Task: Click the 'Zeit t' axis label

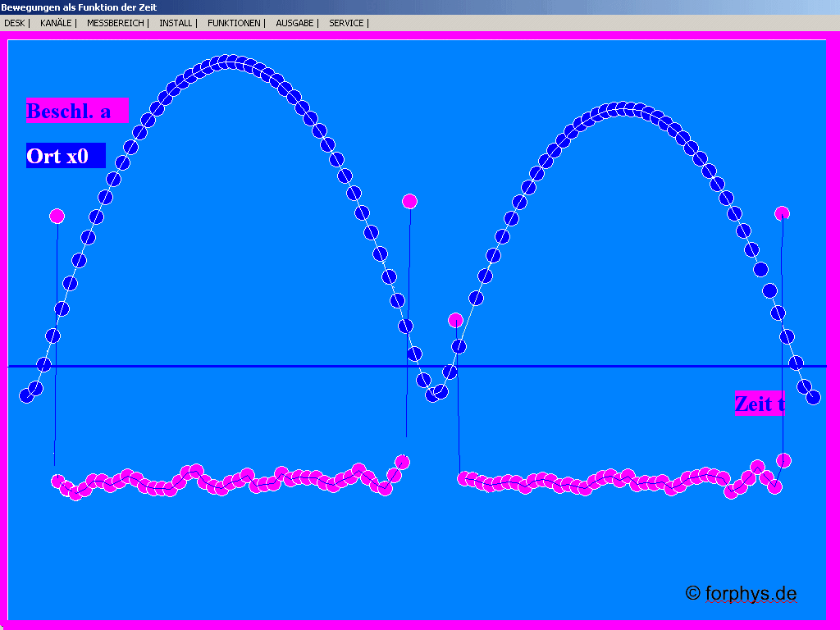Action: pyautogui.click(x=759, y=404)
